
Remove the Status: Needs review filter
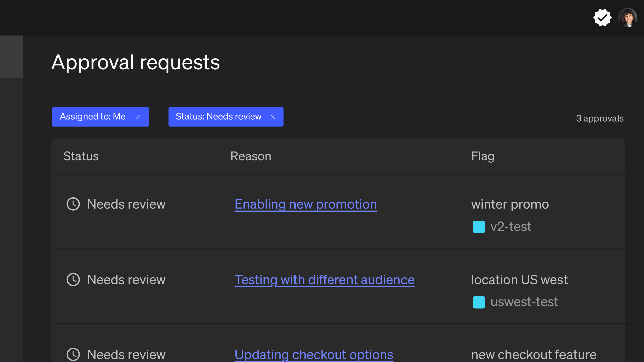(273, 117)
